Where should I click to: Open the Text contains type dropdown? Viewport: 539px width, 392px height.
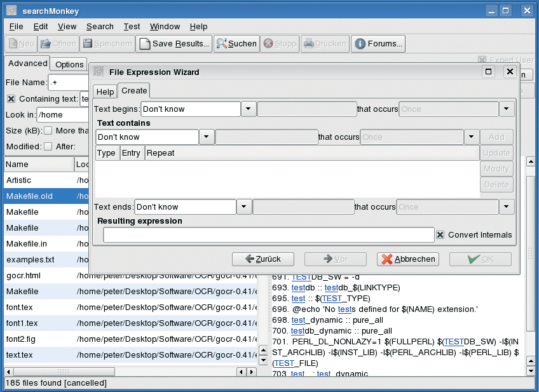(206, 137)
